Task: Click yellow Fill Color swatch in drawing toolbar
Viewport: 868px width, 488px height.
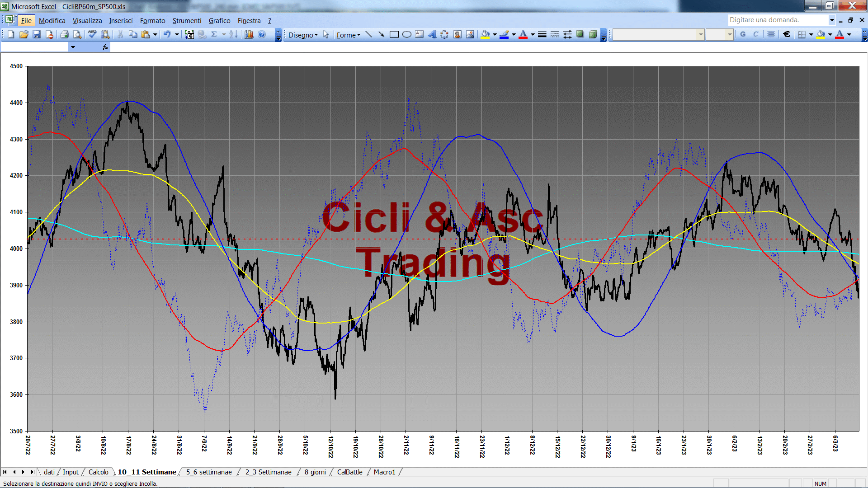Action: pyautogui.click(x=486, y=34)
